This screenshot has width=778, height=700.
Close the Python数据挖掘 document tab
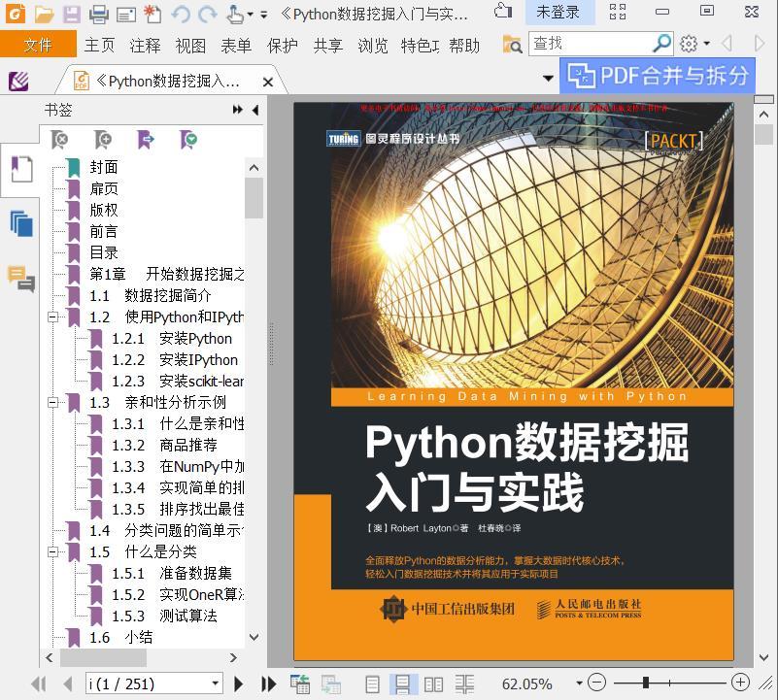268,82
